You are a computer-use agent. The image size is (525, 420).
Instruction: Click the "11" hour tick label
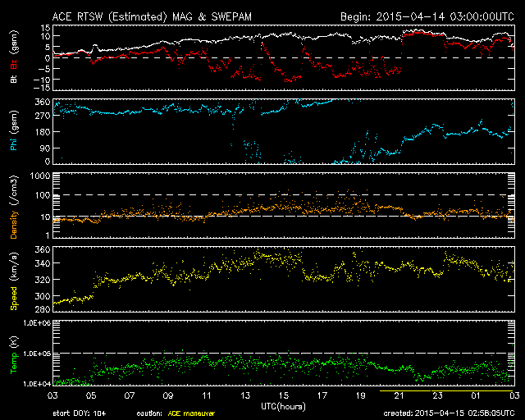[207, 396]
